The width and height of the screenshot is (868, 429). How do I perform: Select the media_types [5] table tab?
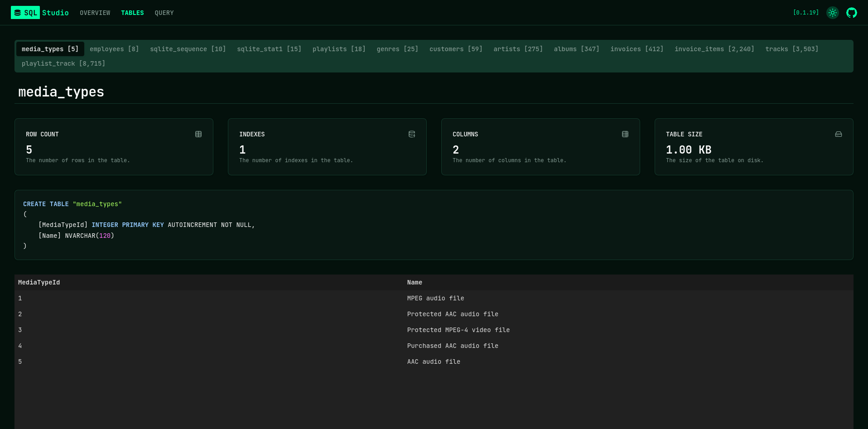click(x=50, y=49)
